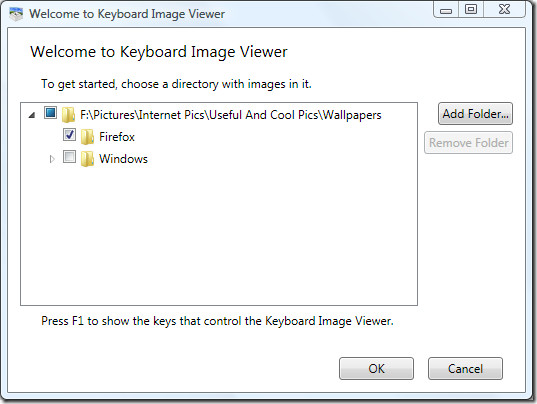
Task: Confirm the selection with OK
Action: (x=376, y=369)
